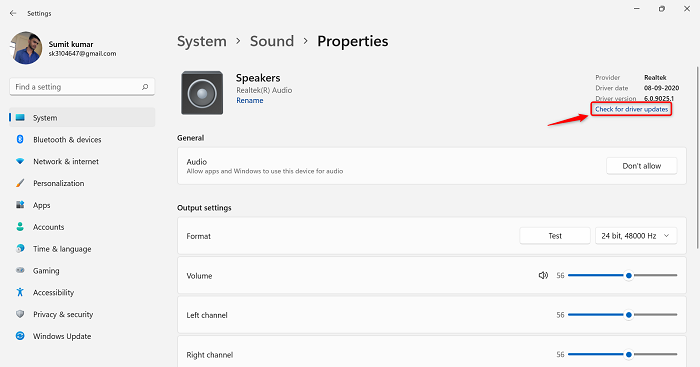Click the search magnifier icon
Viewport: 700px width, 367px height.
click(x=145, y=87)
